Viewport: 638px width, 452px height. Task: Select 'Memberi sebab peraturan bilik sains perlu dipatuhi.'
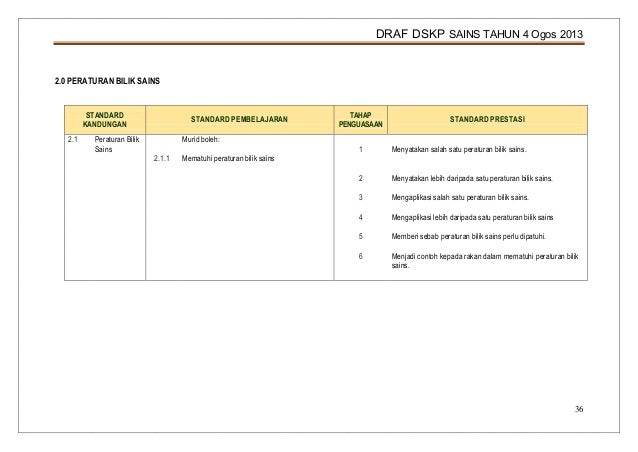[469, 236]
